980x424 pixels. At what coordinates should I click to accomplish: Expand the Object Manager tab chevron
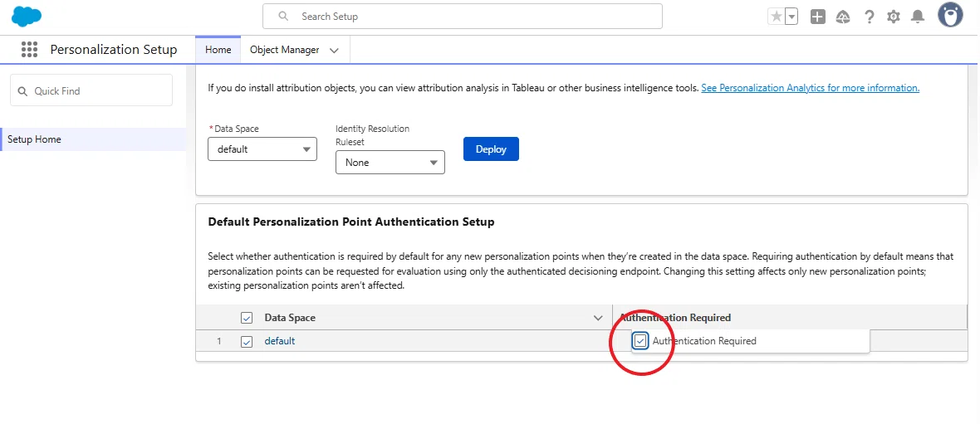click(334, 51)
